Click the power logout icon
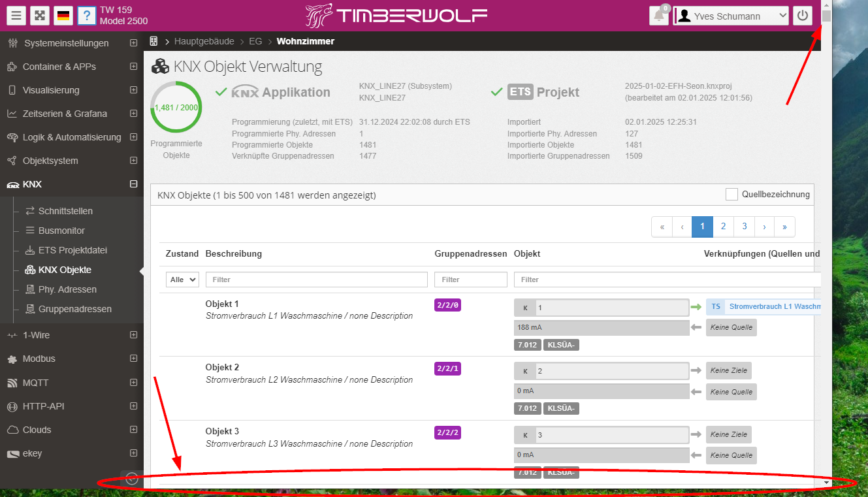 pos(803,16)
